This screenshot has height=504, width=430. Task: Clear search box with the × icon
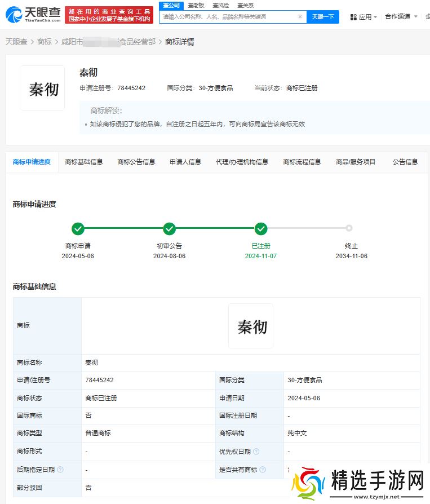[299, 17]
